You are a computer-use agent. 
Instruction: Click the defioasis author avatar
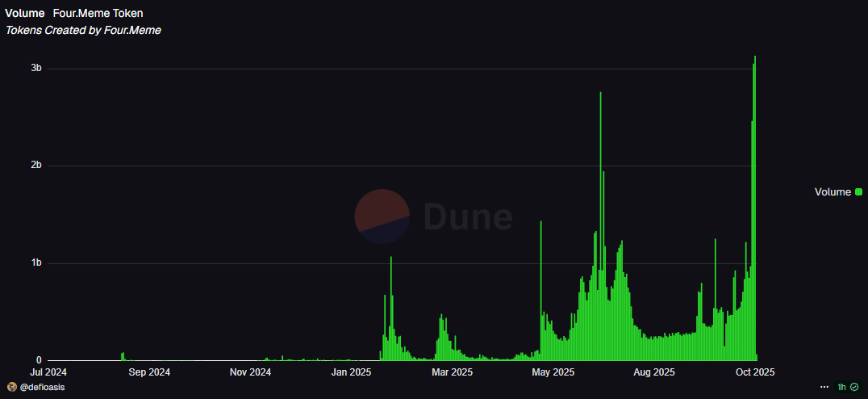[11, 387]
